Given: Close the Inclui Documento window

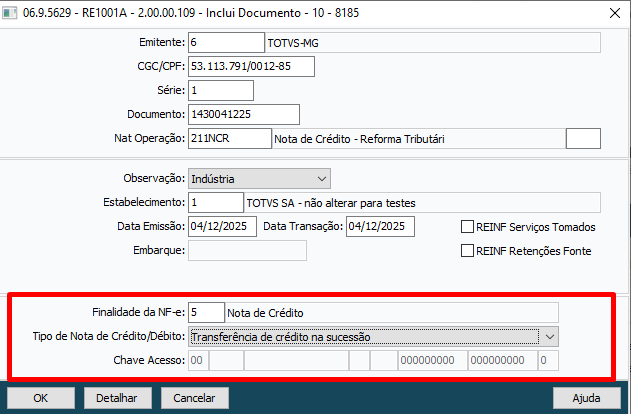Looking at the screenshot, I should pyautogui.click(x=615, y=13).
